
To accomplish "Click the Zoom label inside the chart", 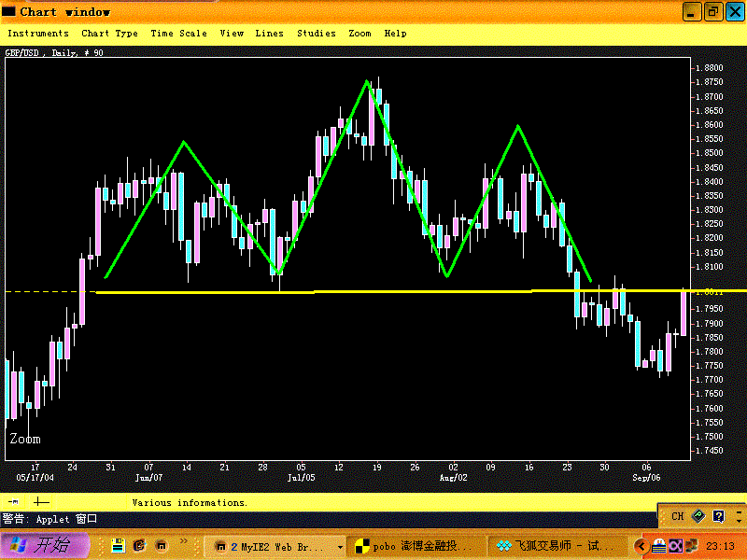I will pyautogui.click(x=25, y=439).
